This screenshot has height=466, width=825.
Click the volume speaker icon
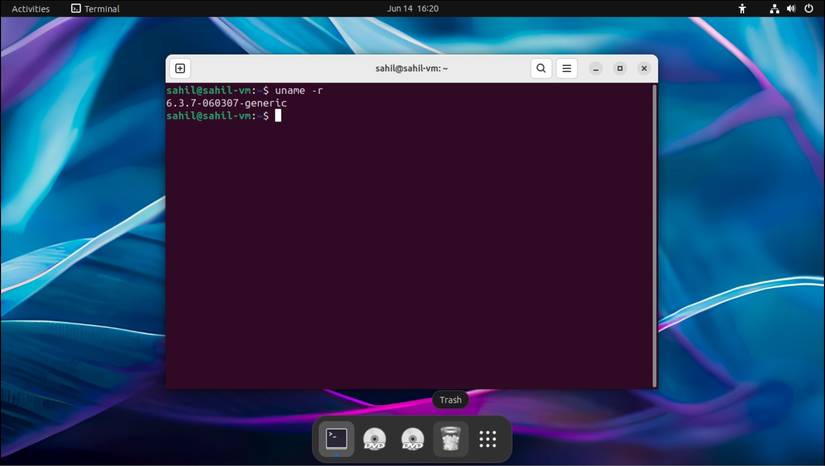[x=791, y=9]
